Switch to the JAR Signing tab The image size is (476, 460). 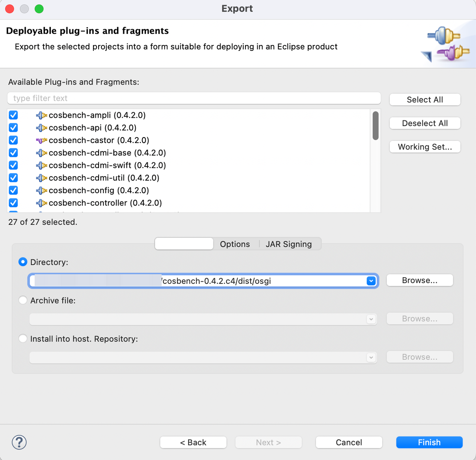[289, 244]
